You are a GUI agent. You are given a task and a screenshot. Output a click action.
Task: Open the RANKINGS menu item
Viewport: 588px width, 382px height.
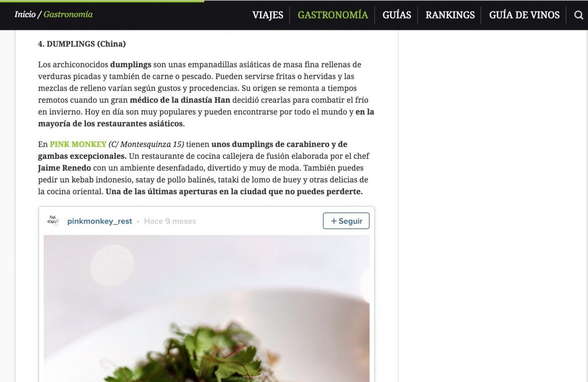[x=450, y=15]
